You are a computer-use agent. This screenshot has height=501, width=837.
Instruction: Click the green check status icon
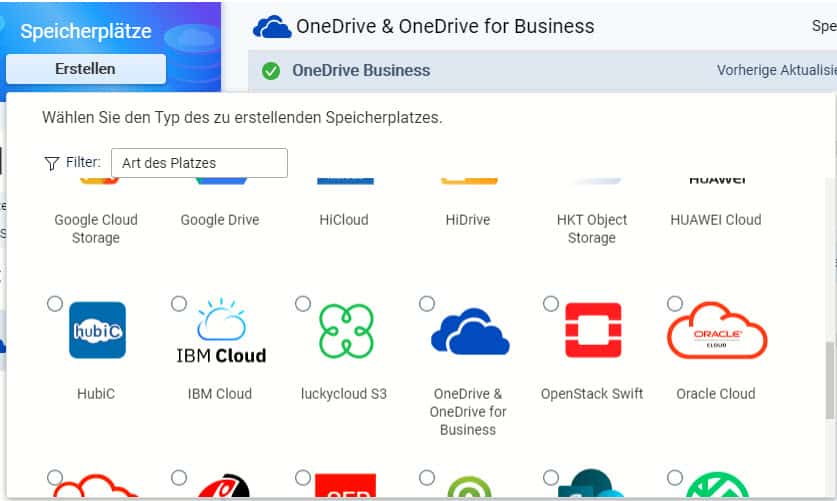click(x=271, y=70)
